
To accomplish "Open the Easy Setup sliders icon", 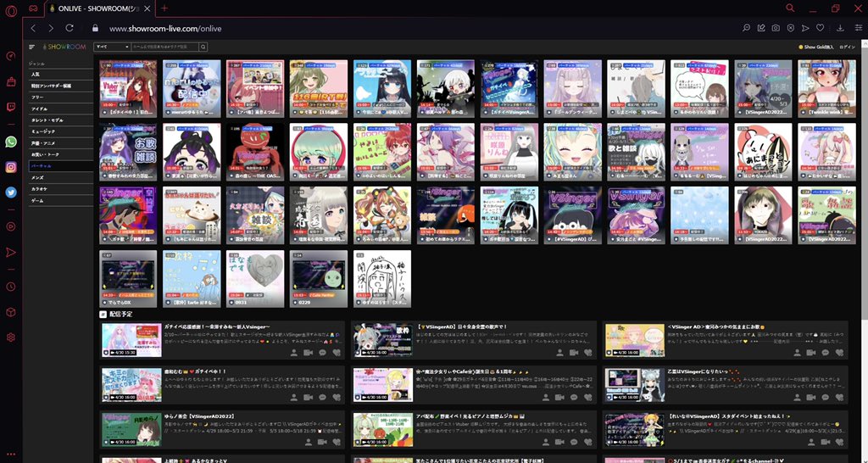I will click(859, 28).
